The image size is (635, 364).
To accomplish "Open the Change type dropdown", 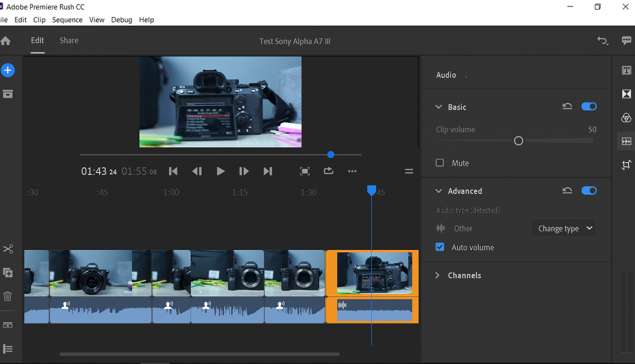I will (564, 228).
